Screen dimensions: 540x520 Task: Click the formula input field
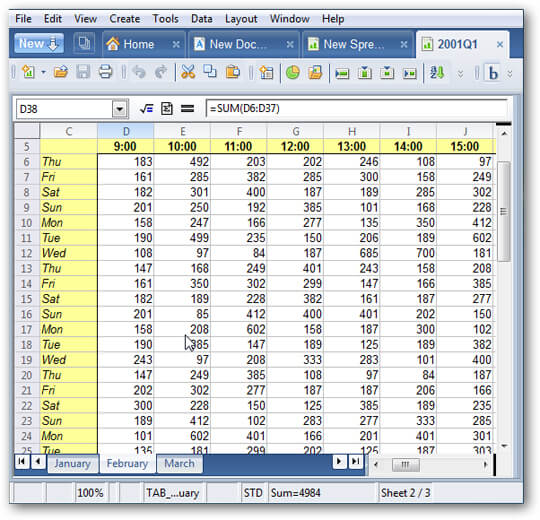coord(356,109)
